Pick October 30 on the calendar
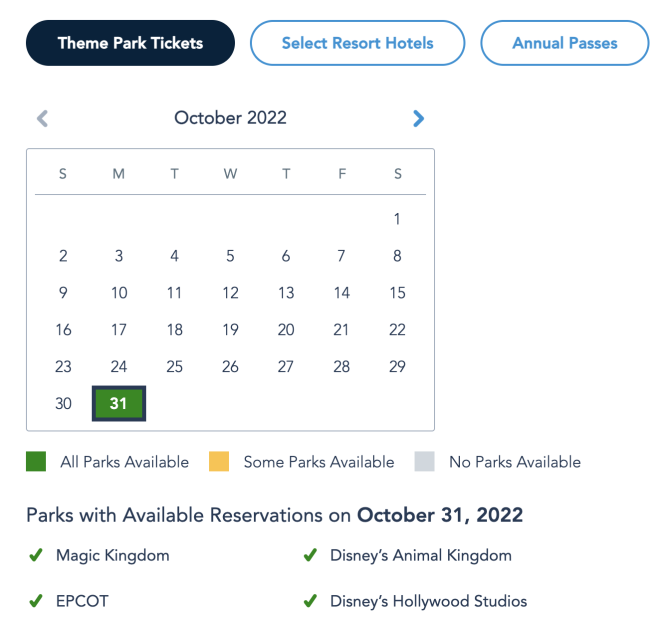Image resolution: width=666 pixels, height=625 pixels. pos(63,404)
